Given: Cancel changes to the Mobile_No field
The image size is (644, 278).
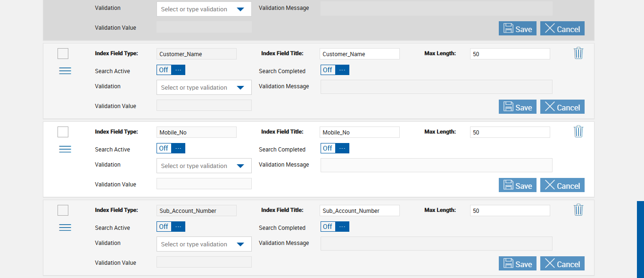Looking at the screenshot, I should [562, 185].
